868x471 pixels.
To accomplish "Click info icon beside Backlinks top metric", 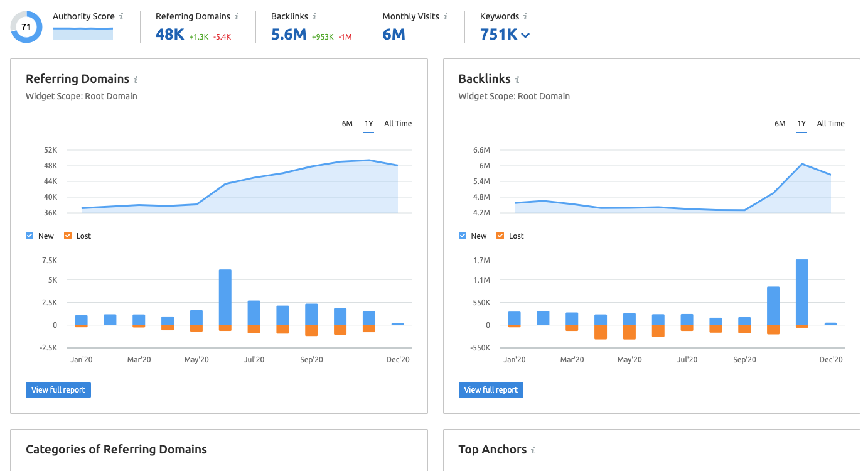I will tap(314, 17).
